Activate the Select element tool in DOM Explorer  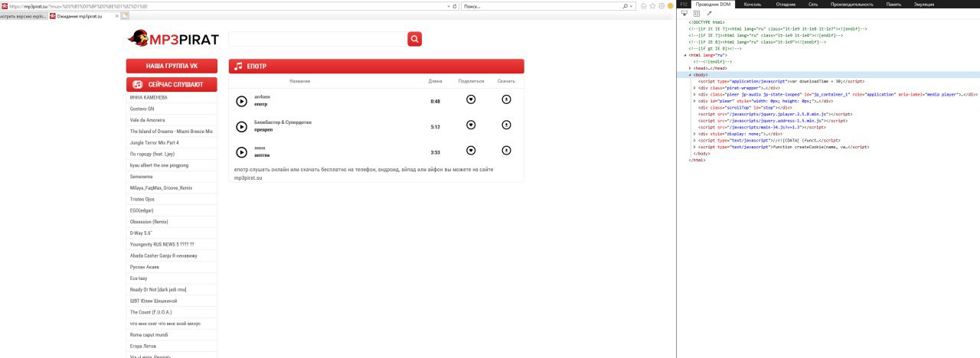tap(684, 13)
